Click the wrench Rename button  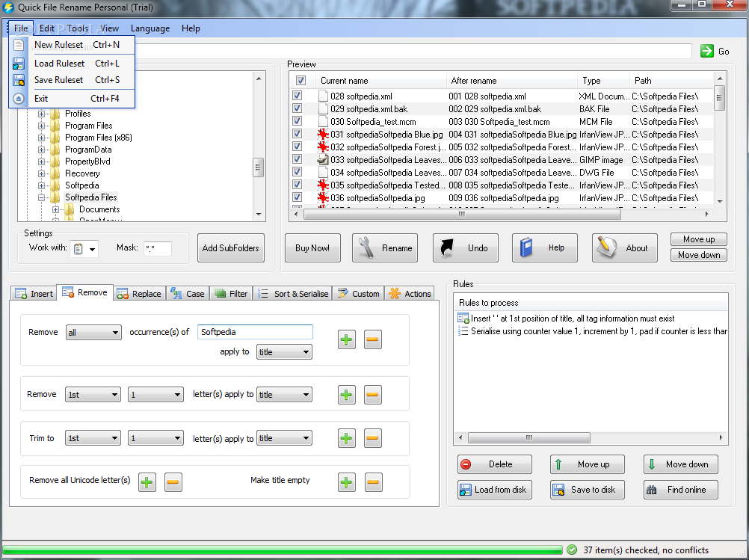tap(384, 248)
